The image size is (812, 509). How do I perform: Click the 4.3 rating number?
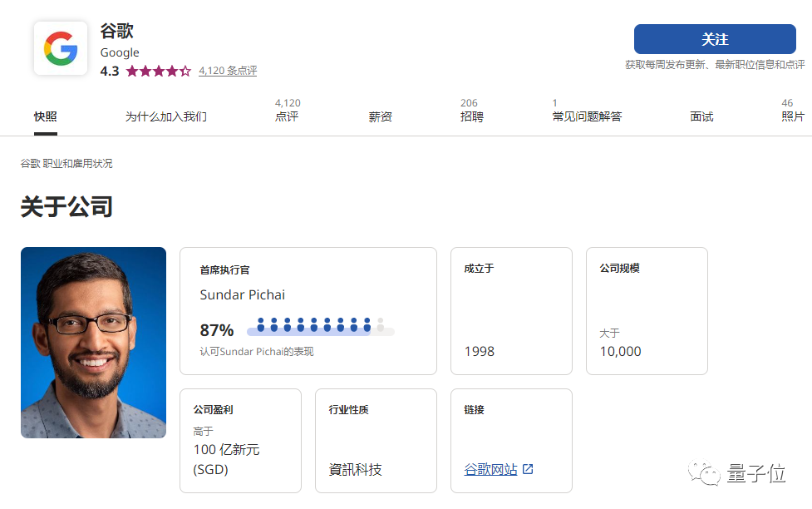109,71
